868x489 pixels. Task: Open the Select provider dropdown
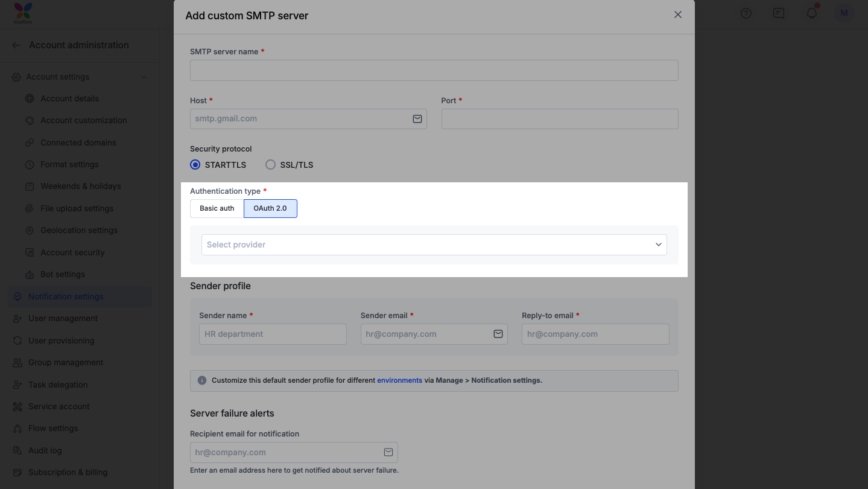pyautogui.click(x=434, y=245)
